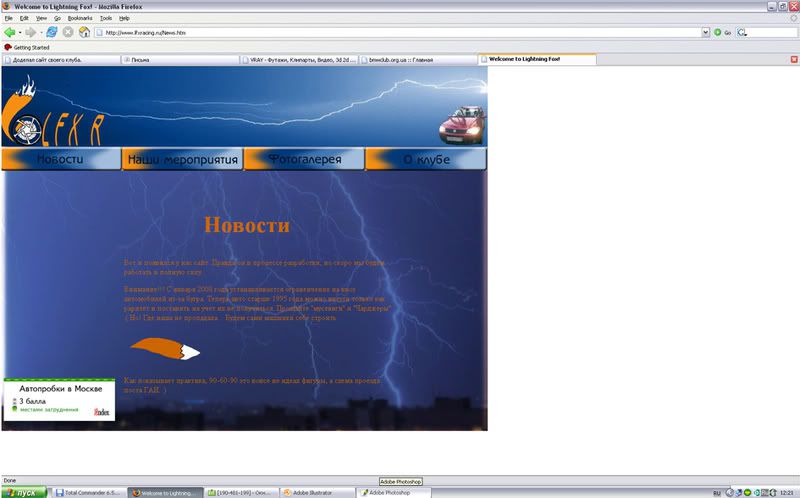This screenshot has width=800, height=498.
Task: Click the '3 балла' traffic score text
Action: [33, 401]
